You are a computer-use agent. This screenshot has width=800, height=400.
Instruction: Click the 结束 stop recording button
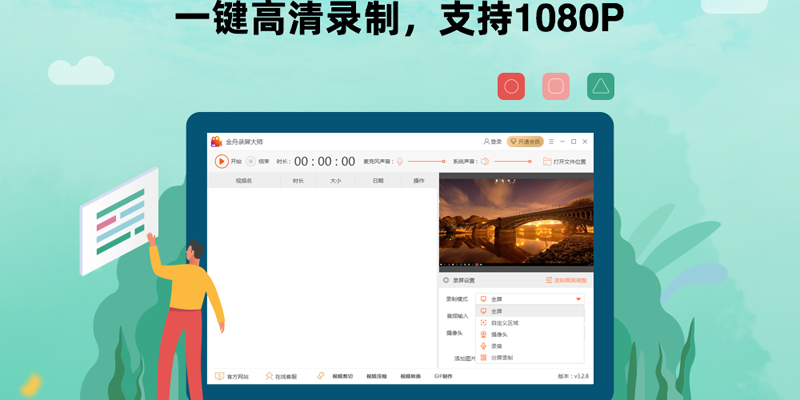pos(251,161)
